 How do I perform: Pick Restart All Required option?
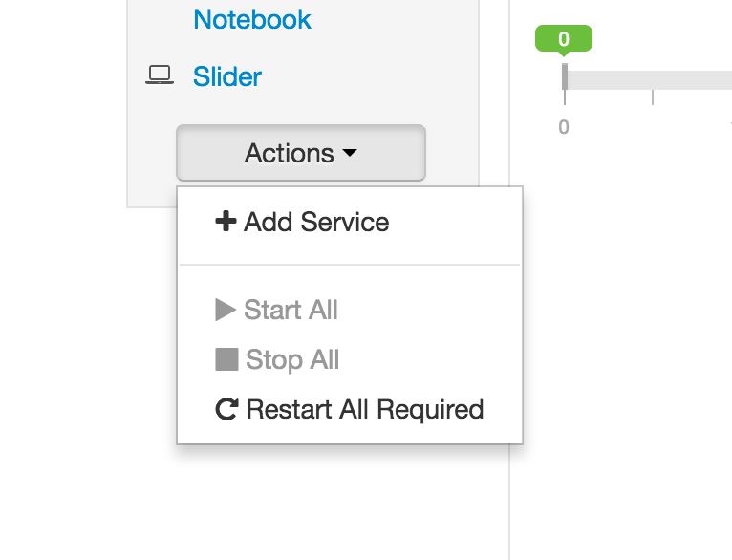coord(364,410)
